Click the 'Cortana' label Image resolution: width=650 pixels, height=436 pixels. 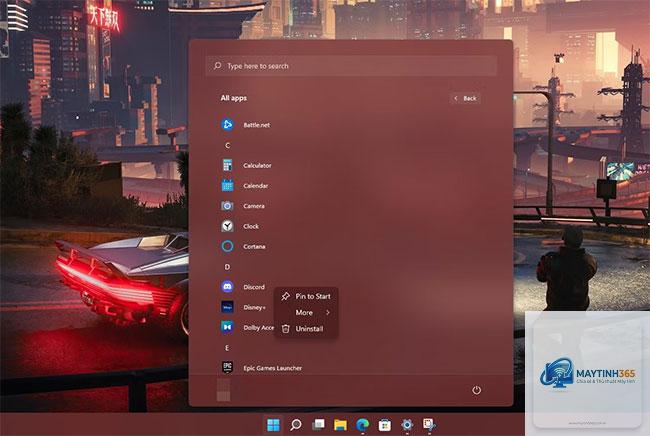254,247
